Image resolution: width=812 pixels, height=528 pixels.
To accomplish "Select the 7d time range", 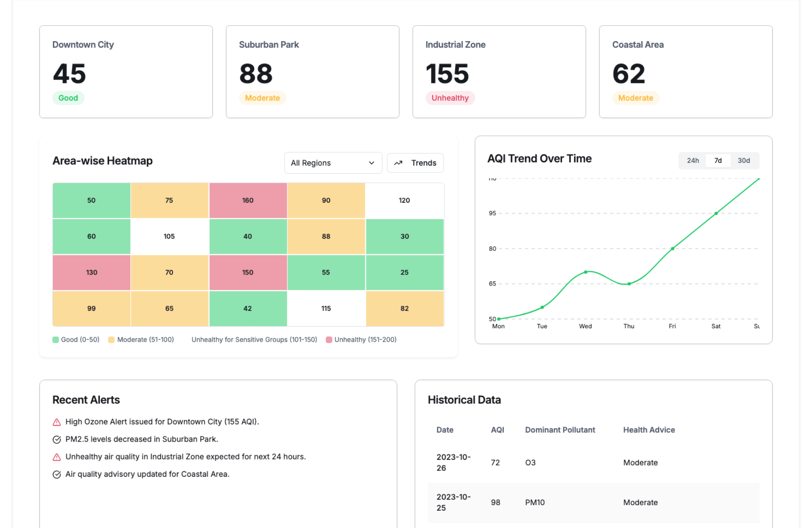I will pos(718,161).
